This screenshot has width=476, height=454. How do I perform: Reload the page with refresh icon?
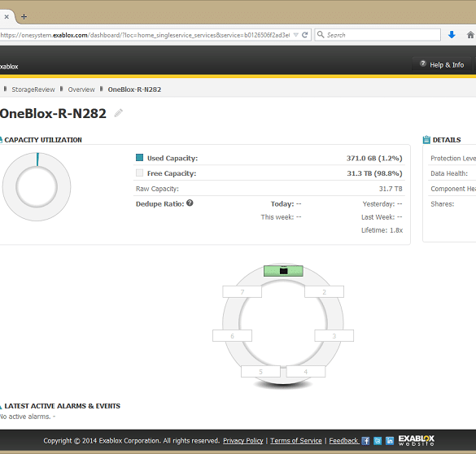click(305, 35)
